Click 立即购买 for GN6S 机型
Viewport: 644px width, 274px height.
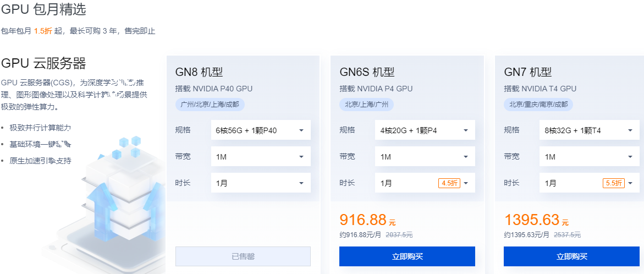pyautogui.click(x=407, y=256)
